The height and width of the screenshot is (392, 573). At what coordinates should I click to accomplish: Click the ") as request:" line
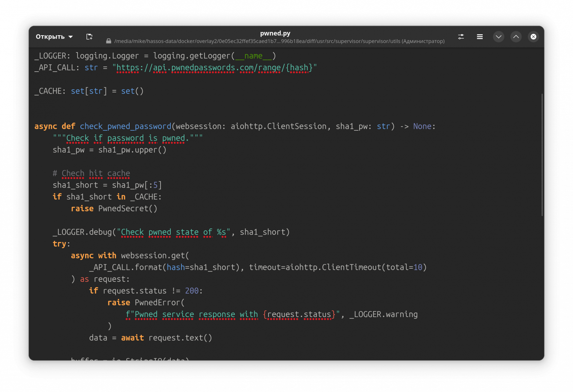coord(100,279)
